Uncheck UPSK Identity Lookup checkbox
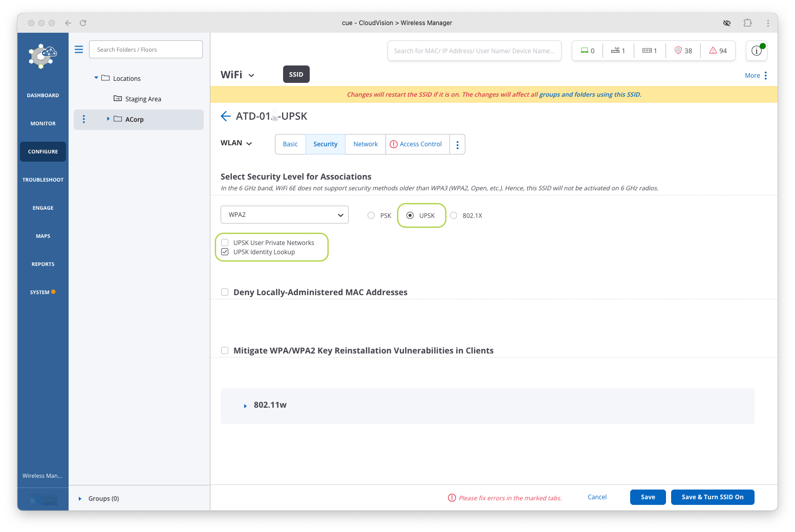Viewport: 795px width, 532px height. [225, 252]
